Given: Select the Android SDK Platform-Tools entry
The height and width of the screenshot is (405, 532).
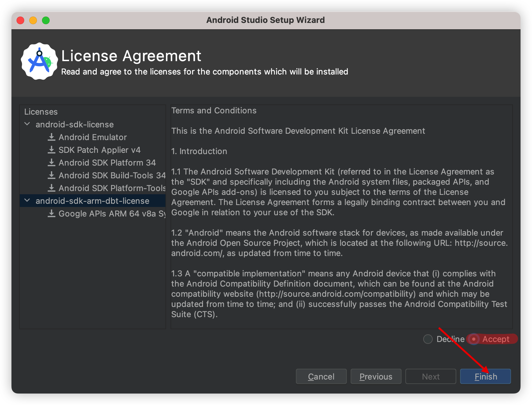Looking at the screenshot, I should 112,188.
